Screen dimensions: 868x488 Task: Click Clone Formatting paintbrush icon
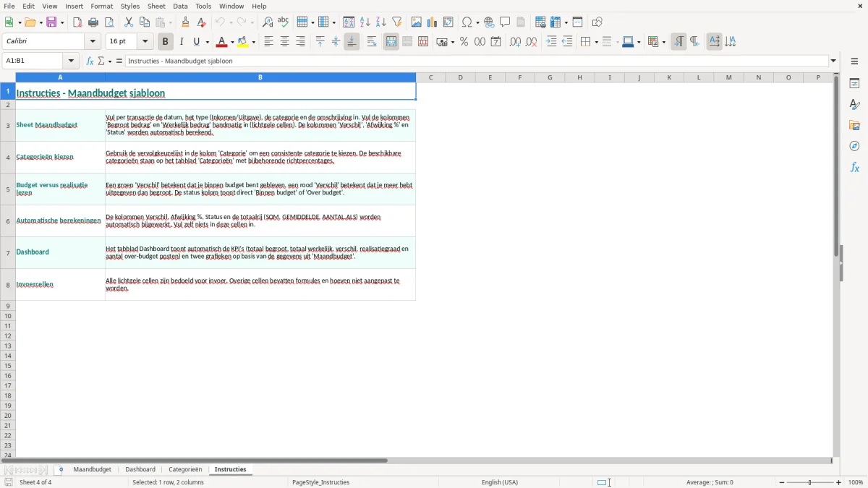click(185, 22)
